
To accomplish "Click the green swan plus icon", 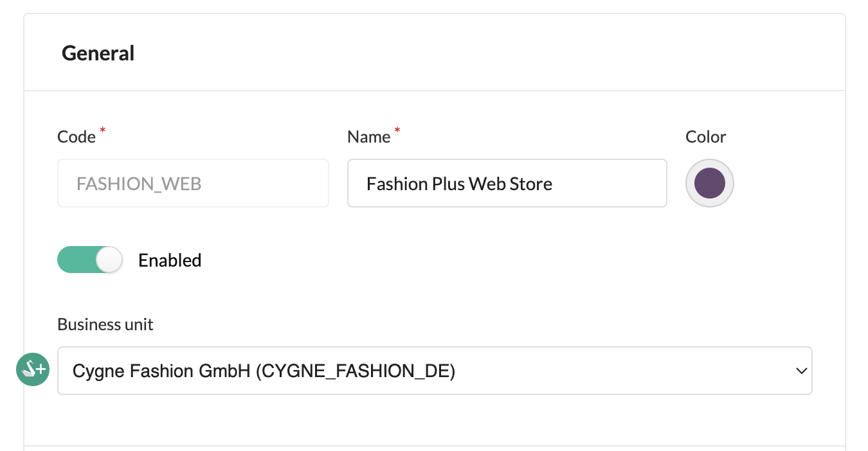I will click(x=33, y=369).
